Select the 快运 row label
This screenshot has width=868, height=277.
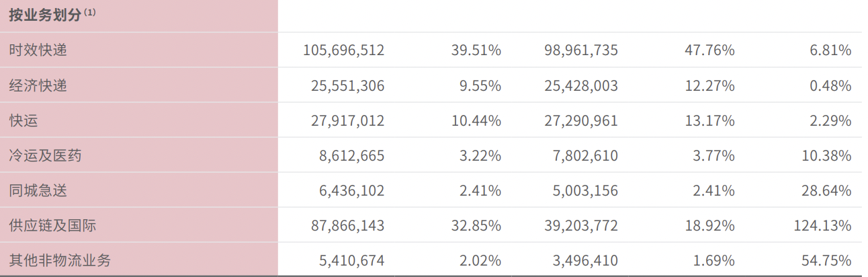click(24, 120)
